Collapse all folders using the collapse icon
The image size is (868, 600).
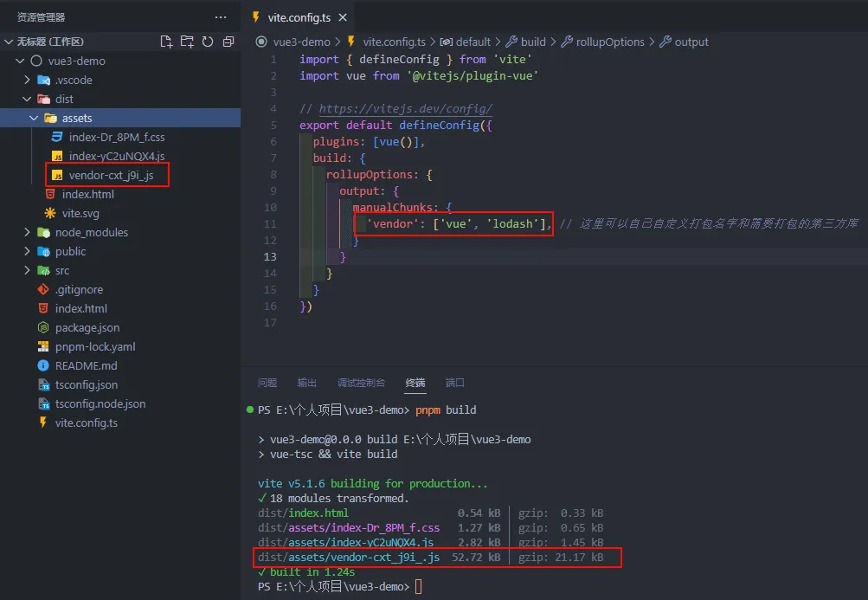[x=228, y=42]
